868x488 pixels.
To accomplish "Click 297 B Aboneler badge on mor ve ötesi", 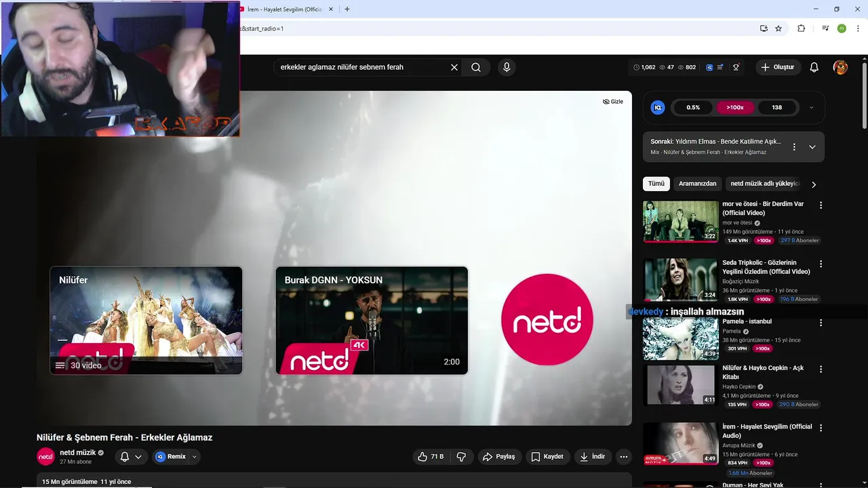I will 799,241.
